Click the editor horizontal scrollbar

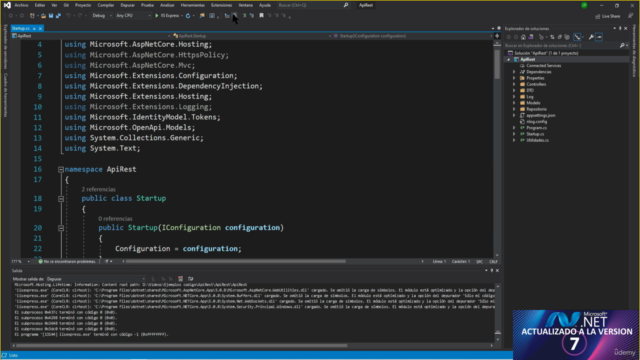coord(236,261)
